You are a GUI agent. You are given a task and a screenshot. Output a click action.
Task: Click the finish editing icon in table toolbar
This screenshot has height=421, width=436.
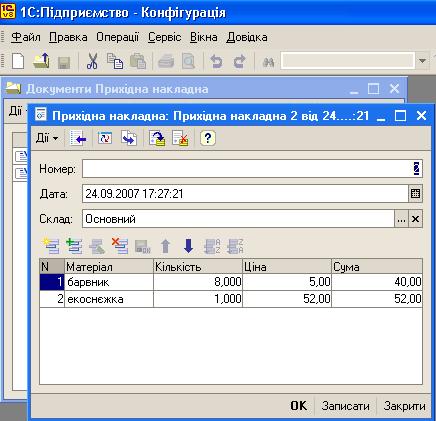143,247
